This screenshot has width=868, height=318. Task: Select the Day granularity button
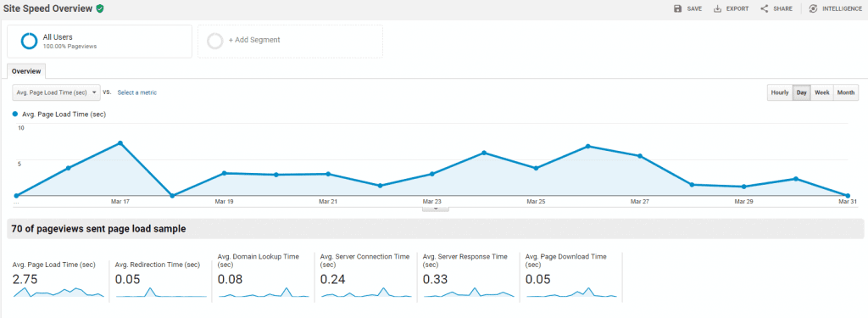click(802, 93)
